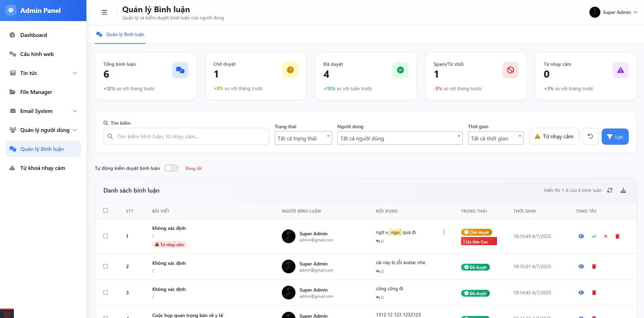
Task: Open the Thời gian time filter dropdown
Action: pos(496,138)
